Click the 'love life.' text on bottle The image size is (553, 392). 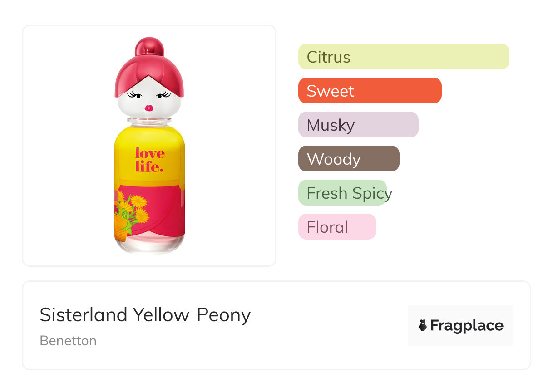[x=150, y=160]
